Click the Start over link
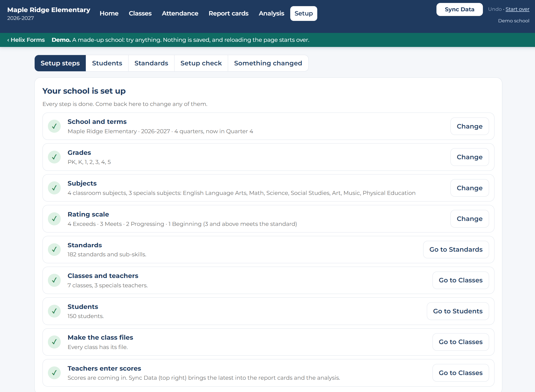This screenshot has width=535, height=392. (517, 9)
